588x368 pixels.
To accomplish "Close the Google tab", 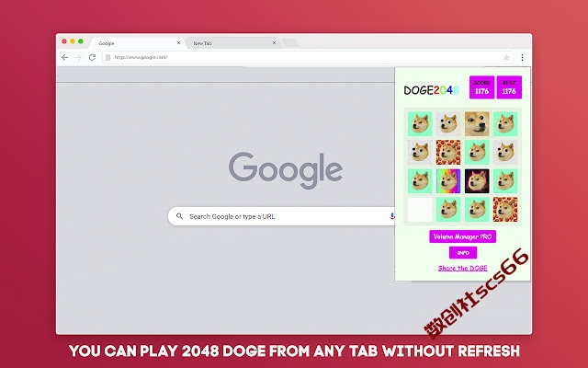I will coord(178,43).
